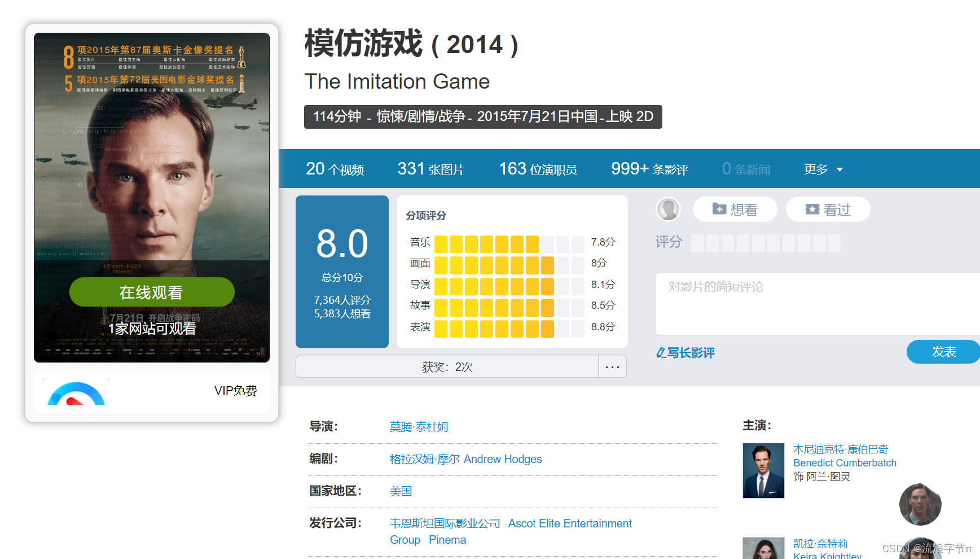The height and width of the screenshot is (559, 980).
Task: Select the 114分钟 info banner
Action: [483, 116]
